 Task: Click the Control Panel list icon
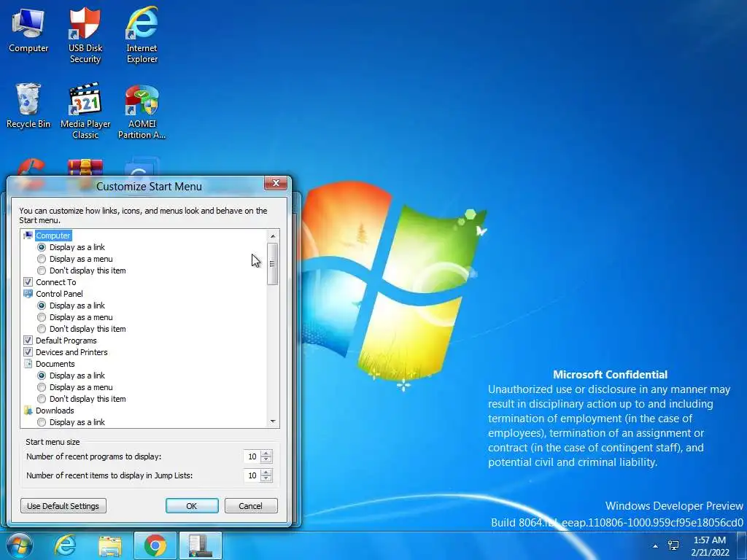[x=28, y=294]
